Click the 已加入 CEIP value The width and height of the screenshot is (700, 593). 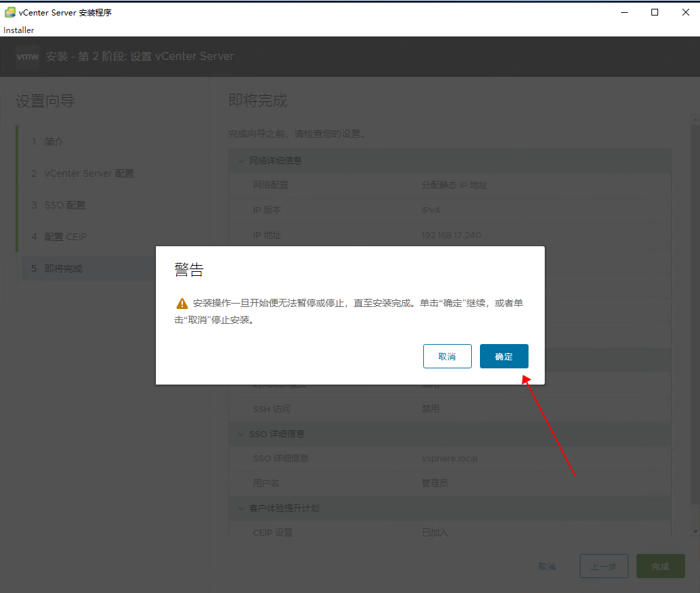(435, 533)
